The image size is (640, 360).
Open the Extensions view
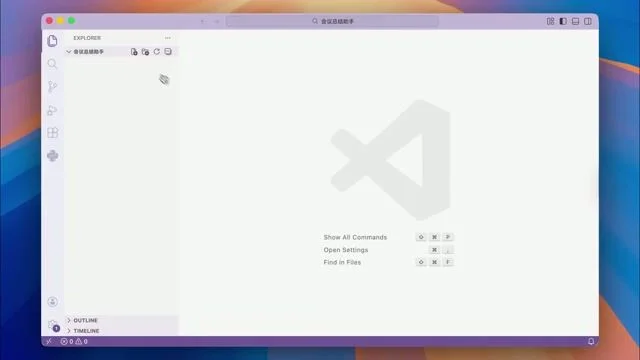[x=52, y=133]
